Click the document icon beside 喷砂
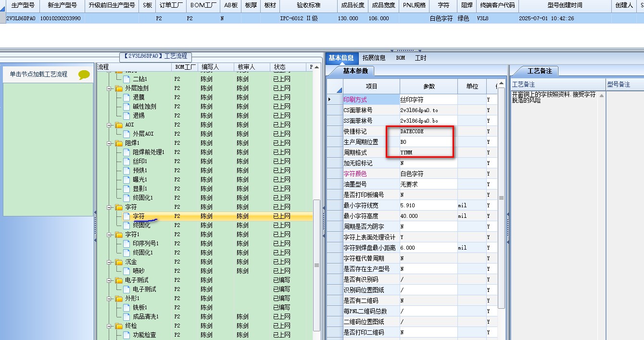 126,271
